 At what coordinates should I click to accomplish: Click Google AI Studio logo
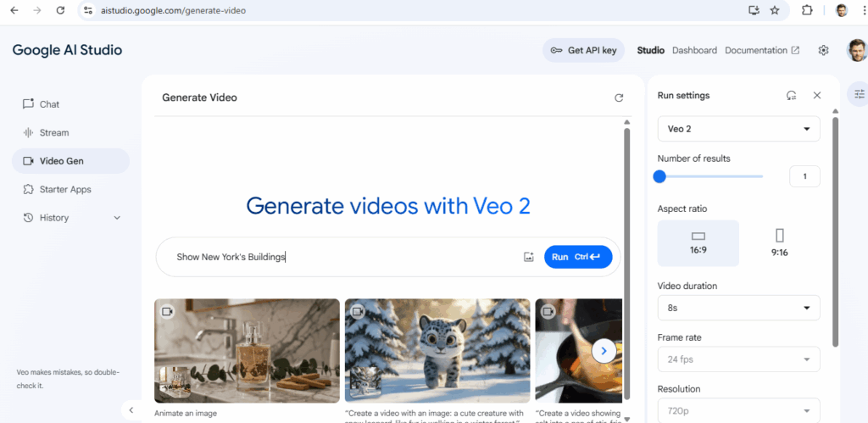point(67,50)
